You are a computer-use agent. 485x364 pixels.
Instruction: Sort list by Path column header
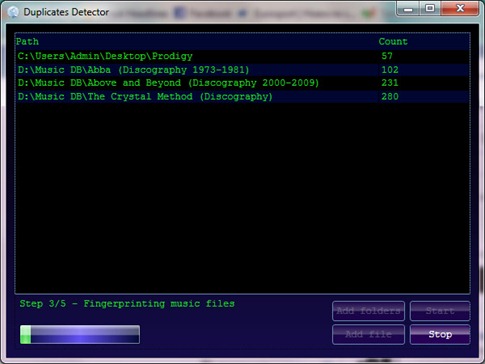click(x=27, y=42)
